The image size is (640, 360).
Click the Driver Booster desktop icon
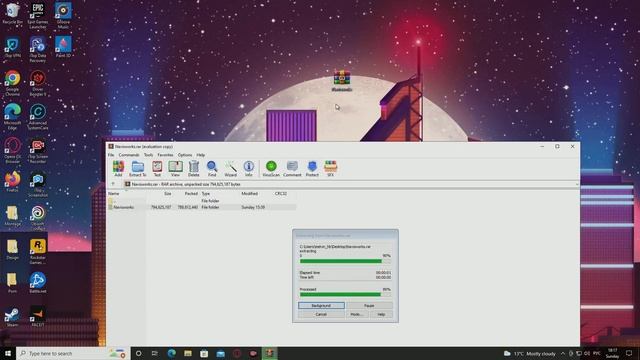[38, 83]
